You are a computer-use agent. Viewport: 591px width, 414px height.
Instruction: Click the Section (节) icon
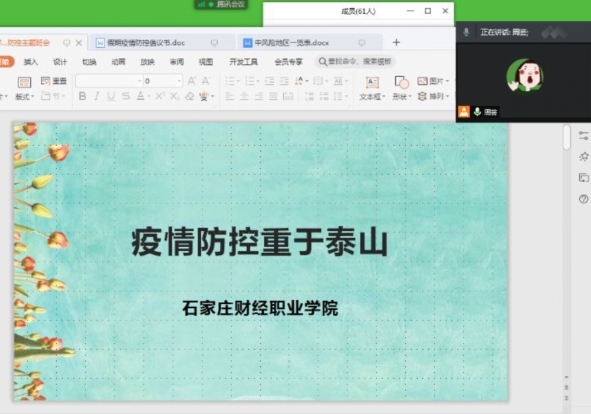click(46, 96)
